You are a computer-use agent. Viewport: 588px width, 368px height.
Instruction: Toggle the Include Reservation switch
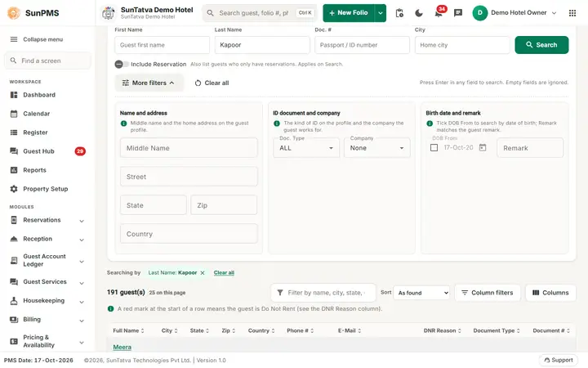pyautogui.click(x=122, y=65)
